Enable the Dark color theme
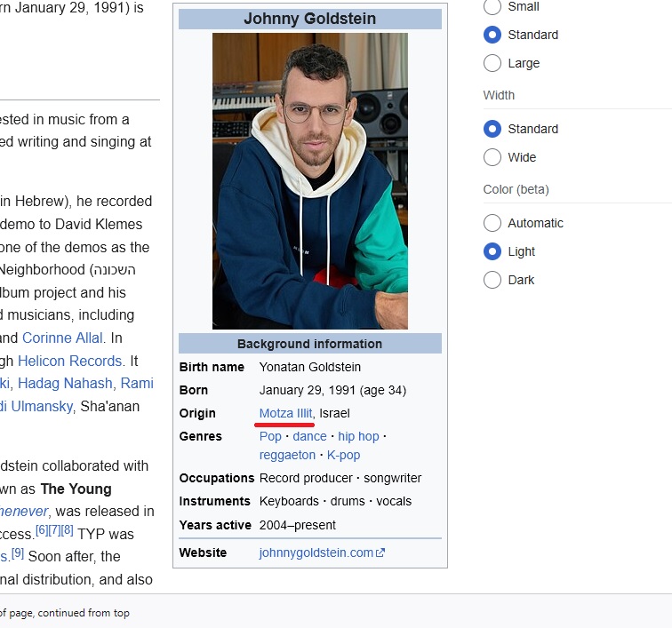This screenshot has height=628, width=672. (x=492, y=280)
